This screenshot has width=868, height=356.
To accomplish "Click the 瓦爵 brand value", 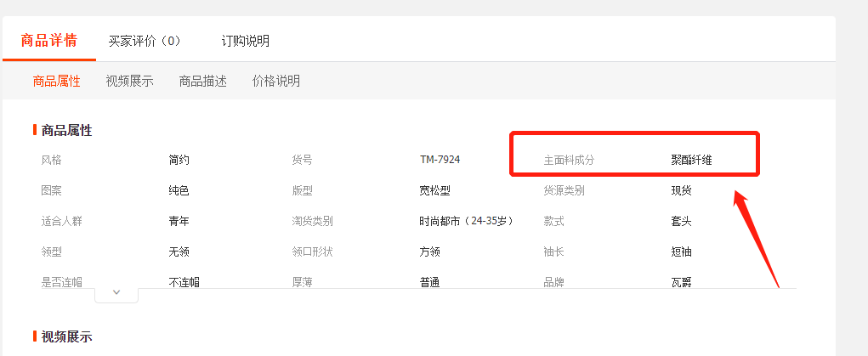I will [x=681, y=282].
